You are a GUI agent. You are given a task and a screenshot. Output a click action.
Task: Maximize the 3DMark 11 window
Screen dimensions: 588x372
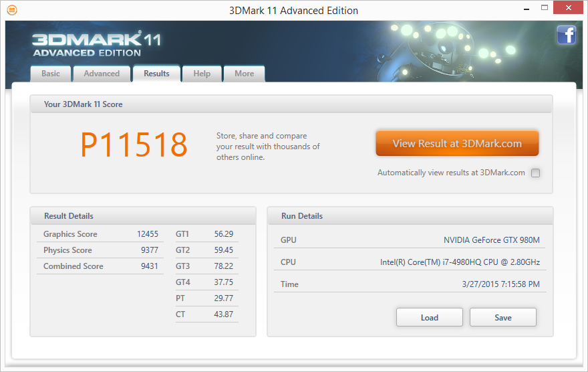click(545, 7)
